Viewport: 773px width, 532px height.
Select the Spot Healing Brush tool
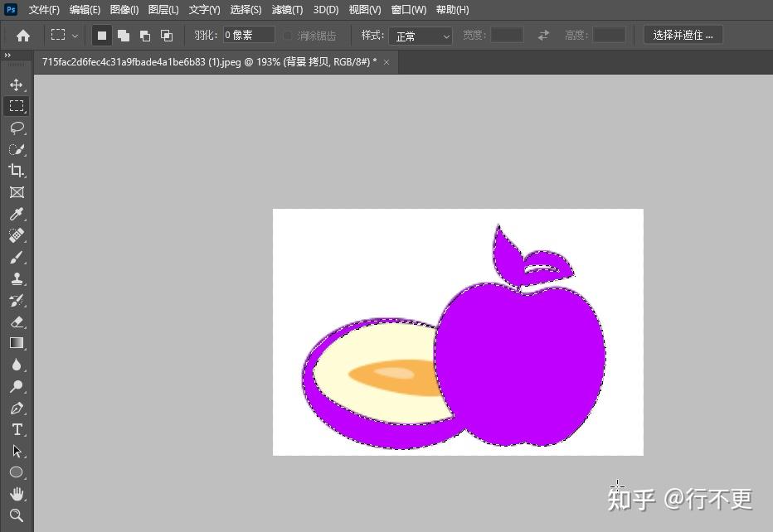point(17,235)
